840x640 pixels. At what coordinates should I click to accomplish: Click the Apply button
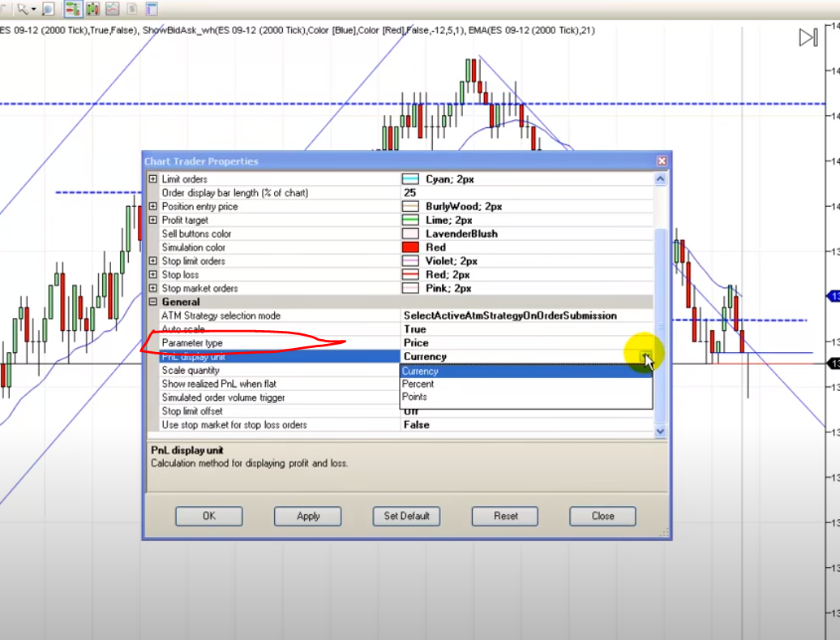pos(307,516)
